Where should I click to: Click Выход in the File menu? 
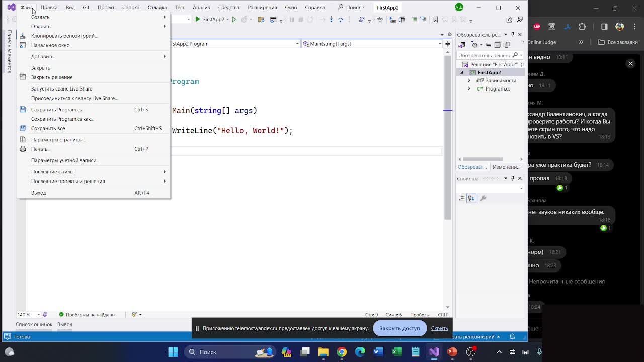94,193
